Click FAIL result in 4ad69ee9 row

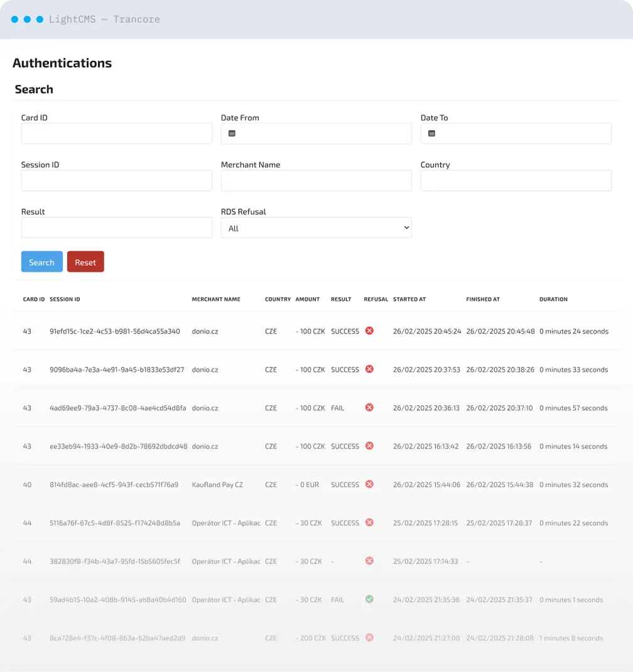(338, 408)
